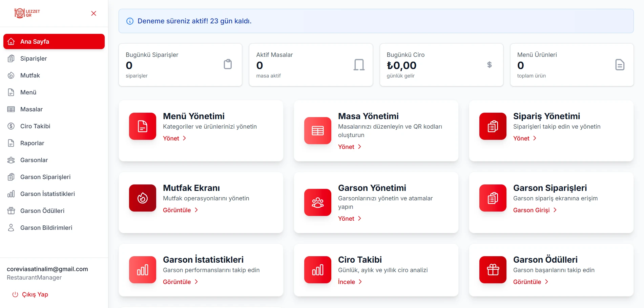Click the Garson Ödülleri gift icon tile
The image size is (644, 308).
click(493, 270)
